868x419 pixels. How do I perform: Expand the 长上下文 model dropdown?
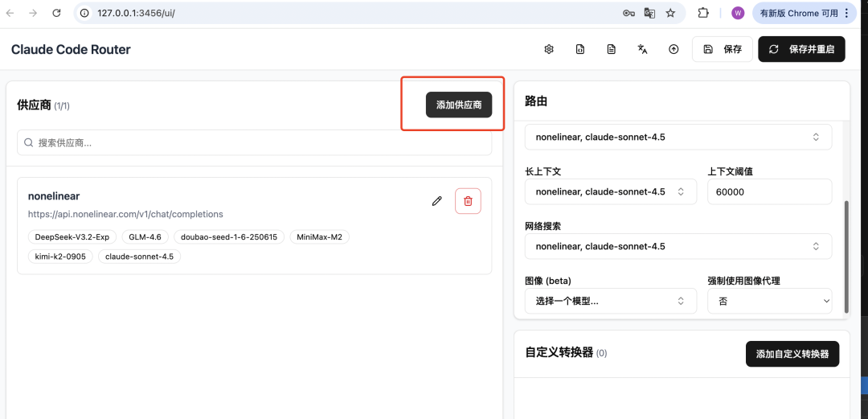tap(610, 191)
